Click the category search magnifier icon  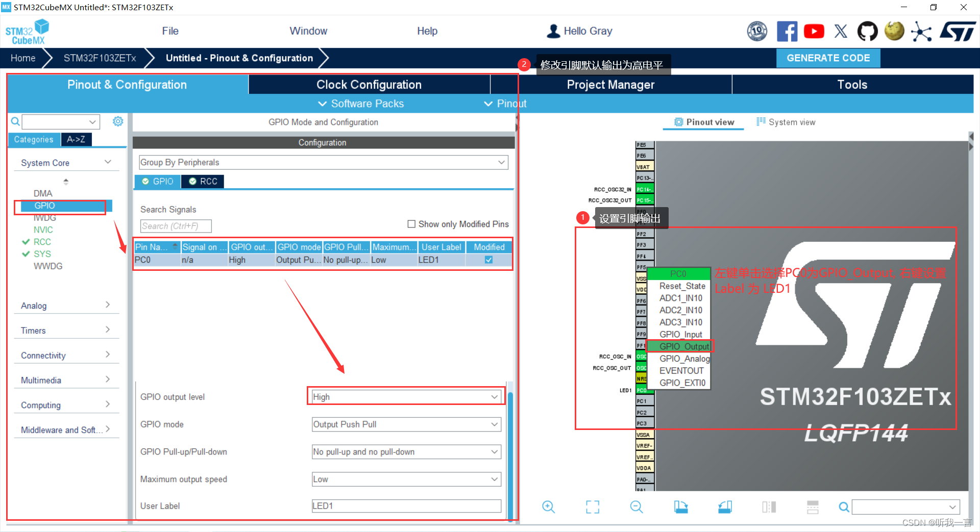click(x=15, y=121)
